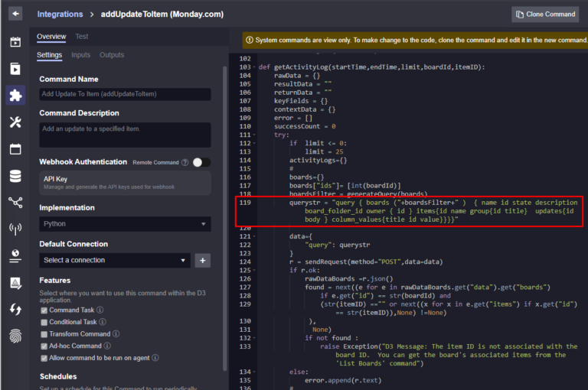Image resolution: width=588 pixels, height=390 pixels.
Task: Click the addUpdateToItem (Monday.com) title
Action: pos(162,15)
